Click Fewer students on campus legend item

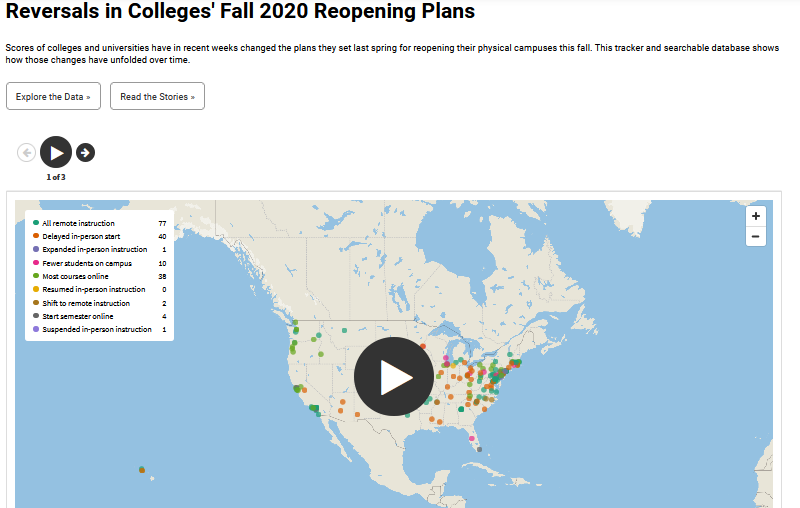tap(99, 263)
